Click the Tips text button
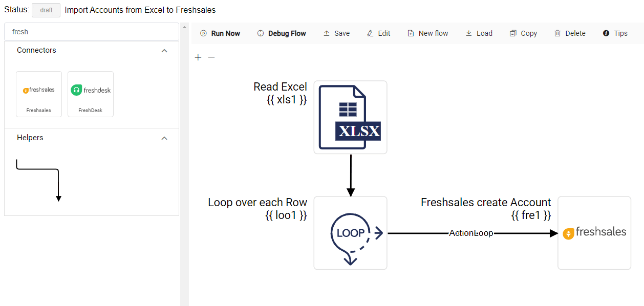 (620, 33)
